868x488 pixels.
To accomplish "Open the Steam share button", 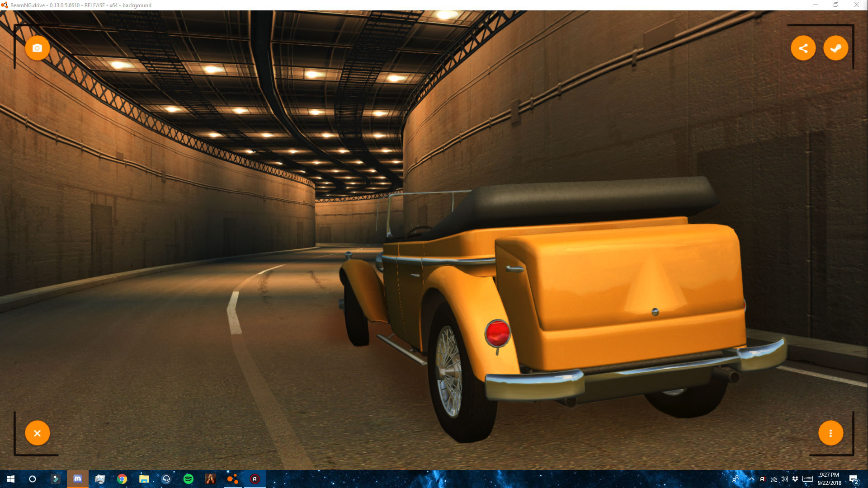I will tap(836, 48).
